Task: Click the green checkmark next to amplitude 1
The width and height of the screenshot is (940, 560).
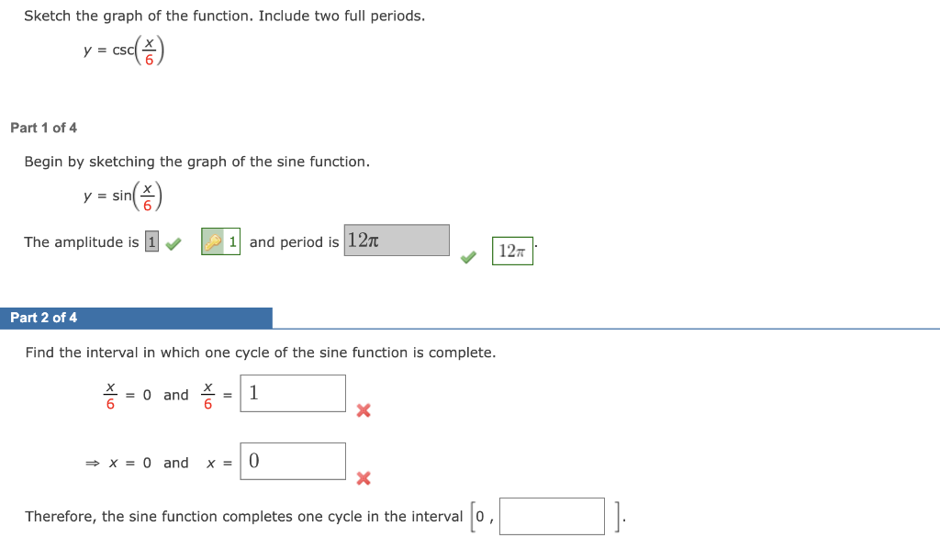Action: tap(173, 241)
